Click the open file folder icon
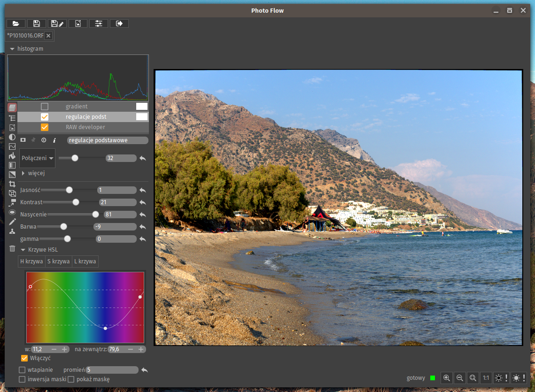 (x=16, y=23)
